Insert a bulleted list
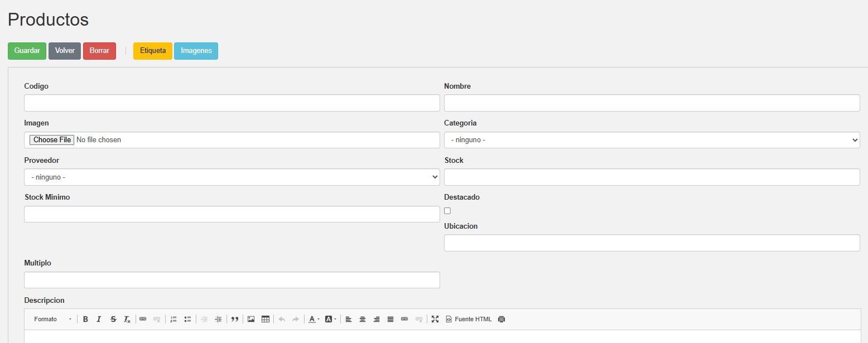 tap(187, 319)
